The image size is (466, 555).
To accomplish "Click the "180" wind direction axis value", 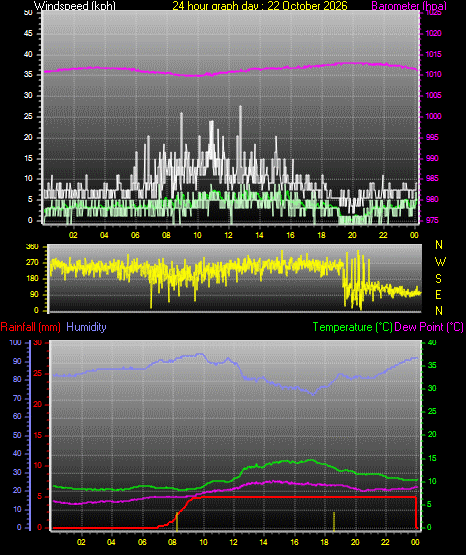I will coord(32,279).
